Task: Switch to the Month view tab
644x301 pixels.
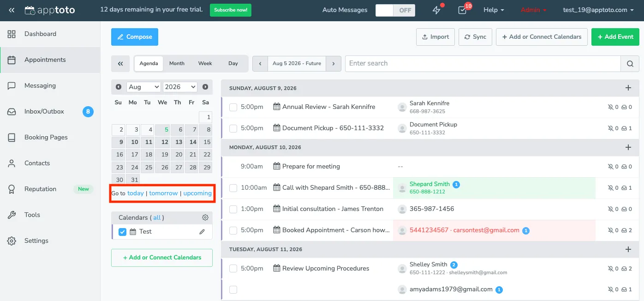Action: (x=177, y=64)
